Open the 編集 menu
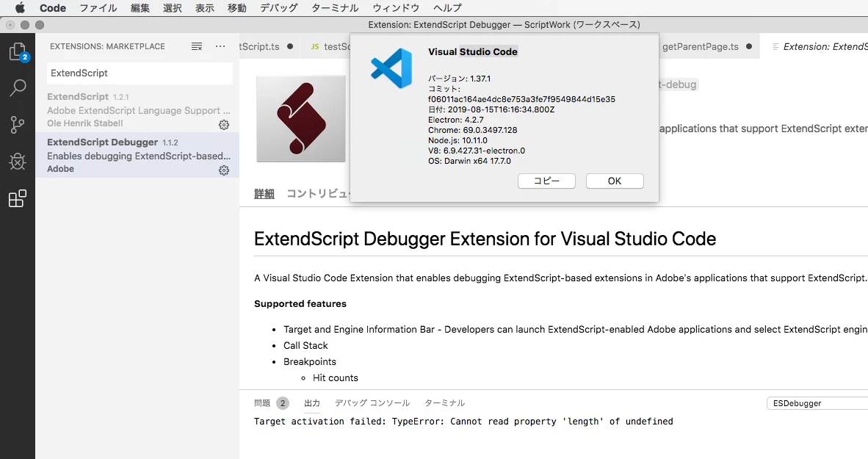Viewport: 868px width, 459px height. tap(140, 8)
